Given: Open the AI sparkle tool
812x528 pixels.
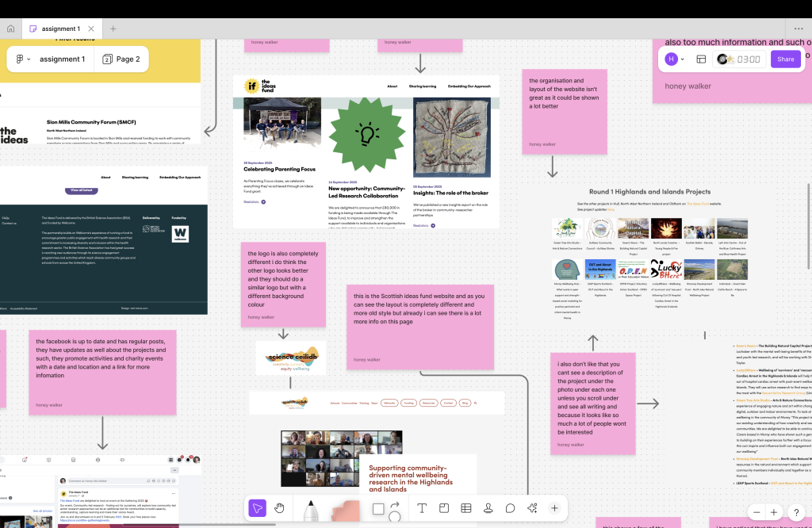Looking at the screenshot, I should 532,508.
